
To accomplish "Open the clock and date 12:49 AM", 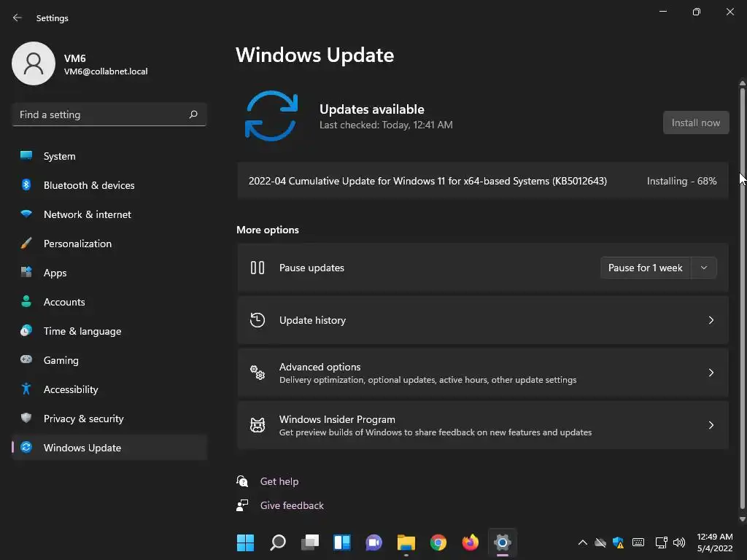I will click(715, 542).
